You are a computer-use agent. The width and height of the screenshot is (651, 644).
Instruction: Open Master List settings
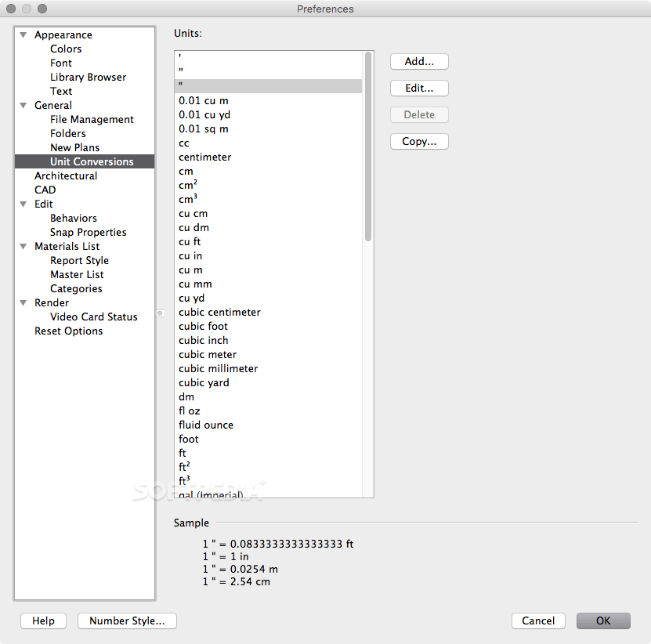(77, 275)
